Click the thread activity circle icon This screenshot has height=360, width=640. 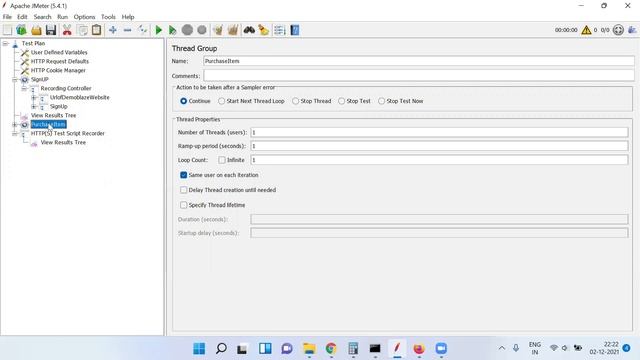(618, 30)
